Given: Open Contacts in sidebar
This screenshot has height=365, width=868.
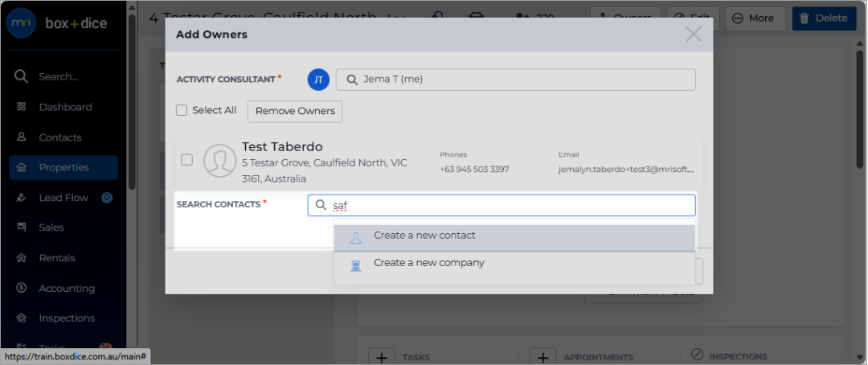Looking at the screenshot, I should click(x=59, y=137).
